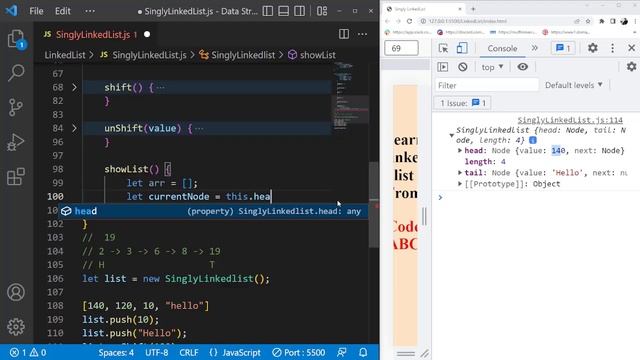
Task: Open Manage settings gear in VS Code
Action: [16, 327]
